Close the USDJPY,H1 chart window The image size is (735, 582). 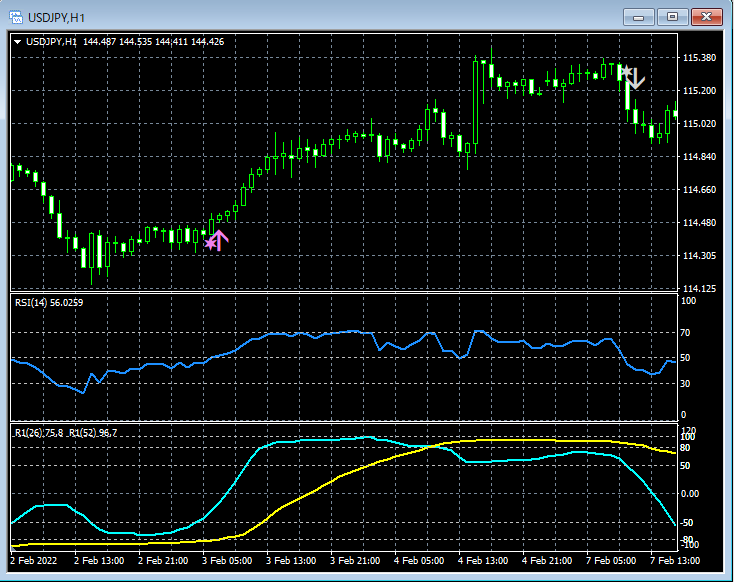[x=707, y=16]
